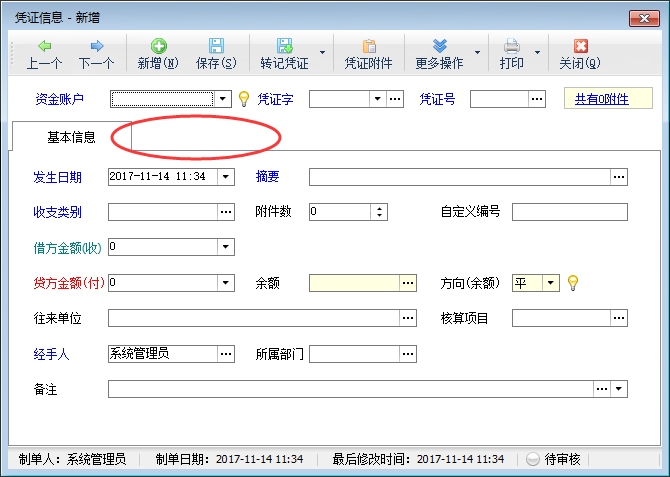Click the red 关闭 toolbar icon
This screenshot has width=670, height=477.
pyautogui.click(x=580, y=46)
